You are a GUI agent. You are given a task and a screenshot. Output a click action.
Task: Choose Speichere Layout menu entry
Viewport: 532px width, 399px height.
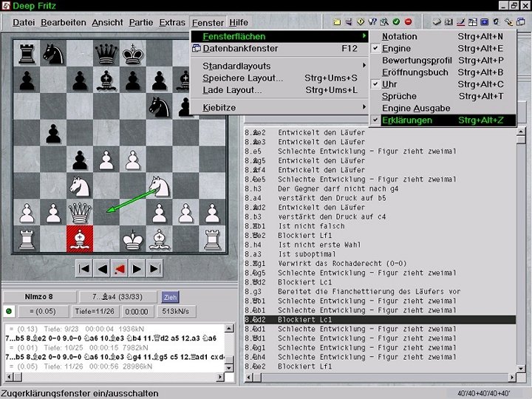tap(279, 78)
